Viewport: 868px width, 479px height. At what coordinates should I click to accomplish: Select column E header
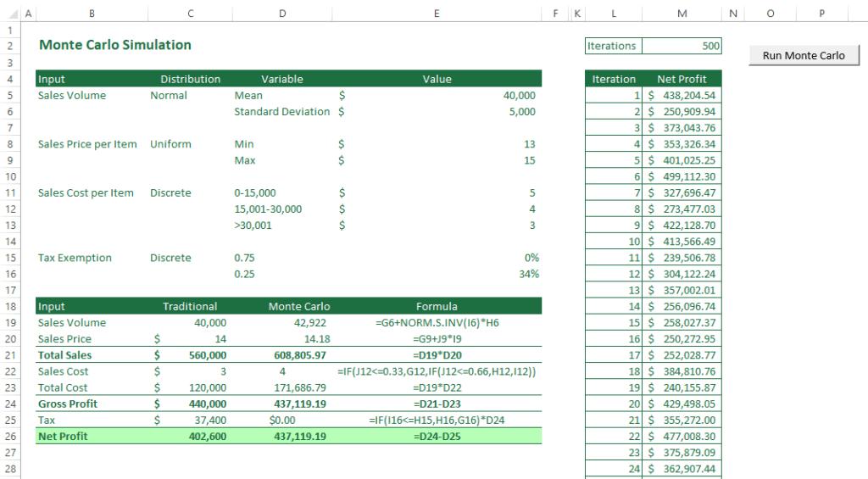click(437, 14)
